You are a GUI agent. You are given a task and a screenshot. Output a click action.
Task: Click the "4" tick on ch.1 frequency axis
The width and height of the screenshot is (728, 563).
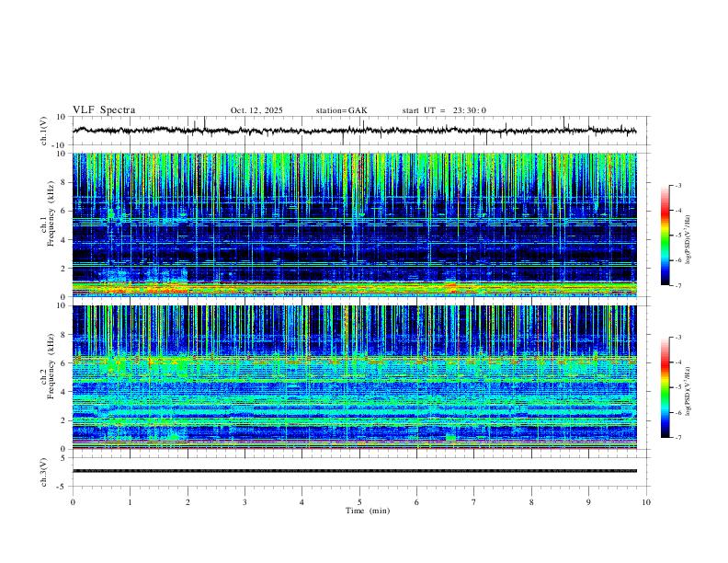pyautogui.click(x=64, y=240)
